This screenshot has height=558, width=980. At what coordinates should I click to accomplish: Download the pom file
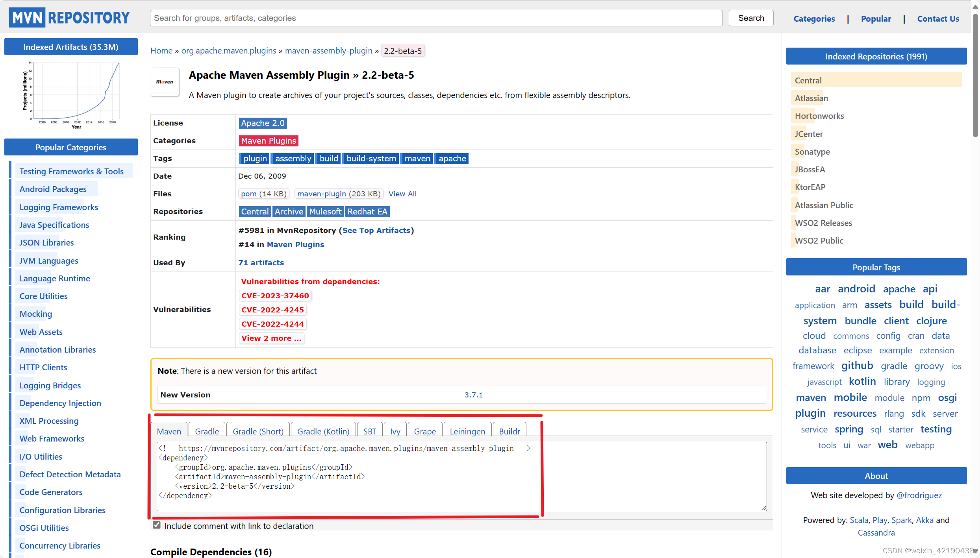tap(264, 194)
